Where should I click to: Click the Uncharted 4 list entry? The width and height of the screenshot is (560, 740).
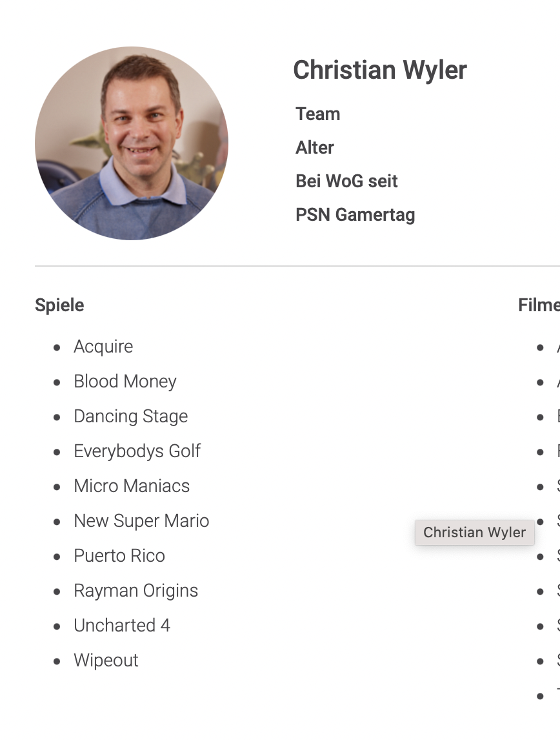(x=122, y=626)
